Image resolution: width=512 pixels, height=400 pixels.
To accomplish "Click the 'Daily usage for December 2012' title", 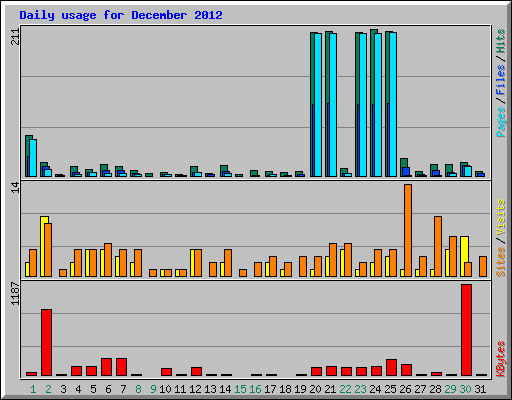I will tap(121, 15).
